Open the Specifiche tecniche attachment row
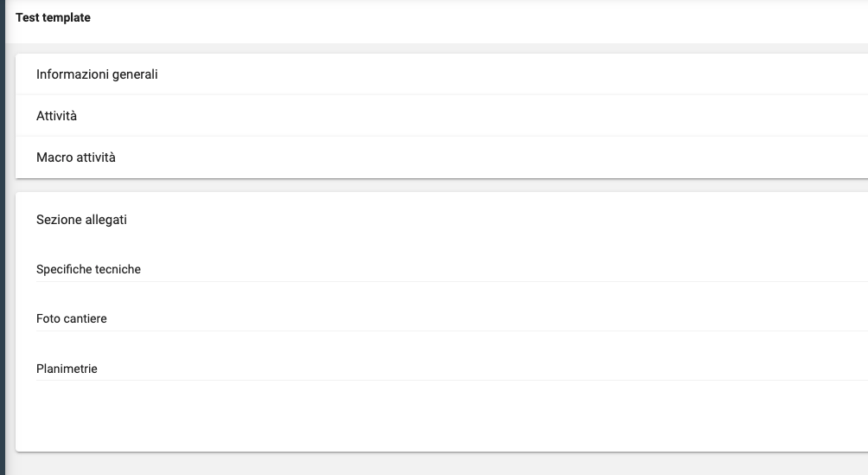The width and height of the screenshot is (868, 475). [88, 269]
